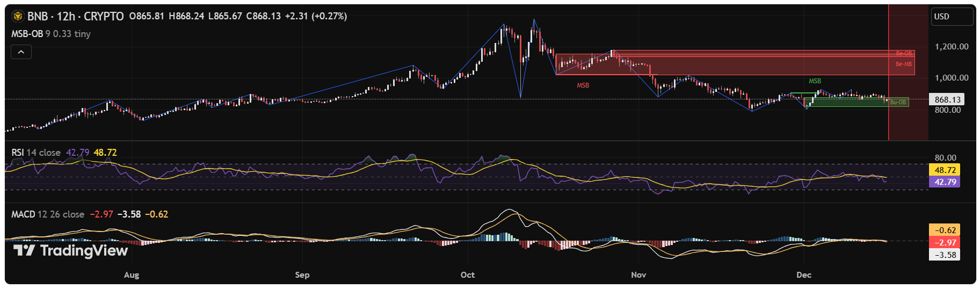Select the RSI 14 close legend title
Image resolution: width=980 pixels, height=289 pixels.
(36, 153)
